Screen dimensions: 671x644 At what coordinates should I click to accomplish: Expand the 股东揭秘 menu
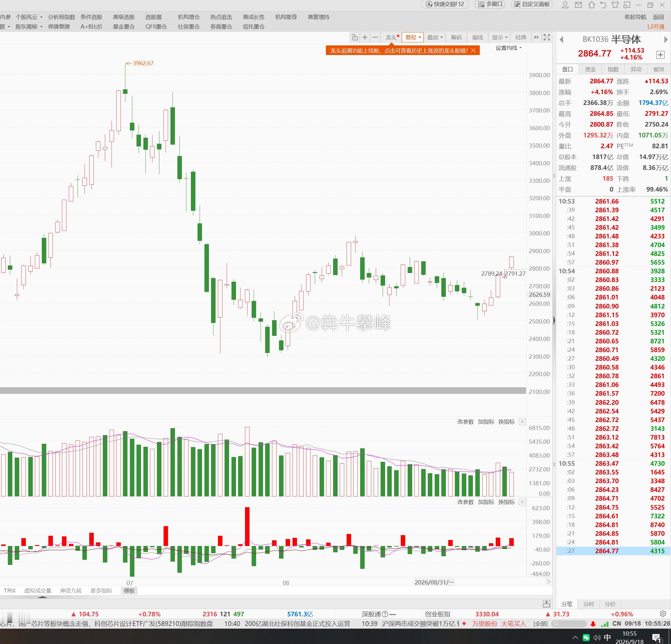29,27
